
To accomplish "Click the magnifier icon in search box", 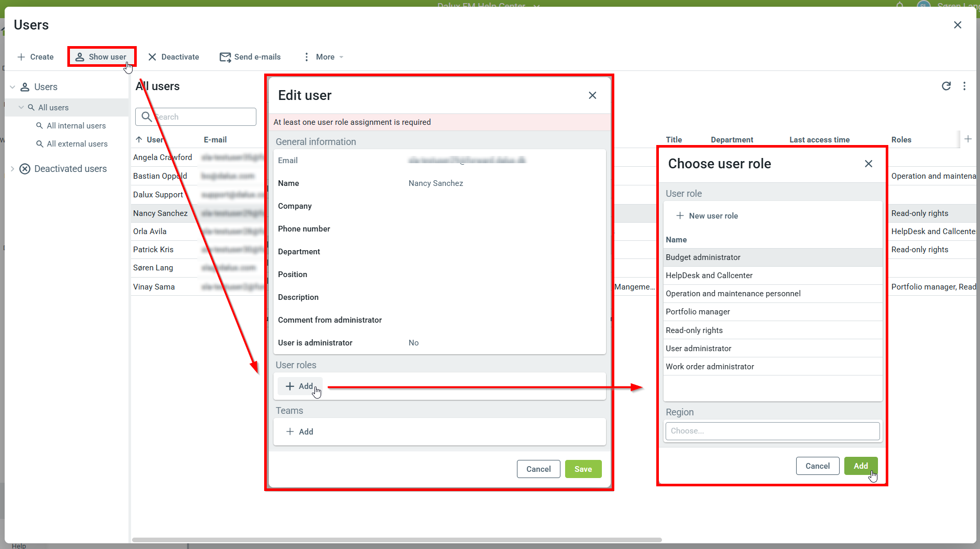I will click(147, 117).
